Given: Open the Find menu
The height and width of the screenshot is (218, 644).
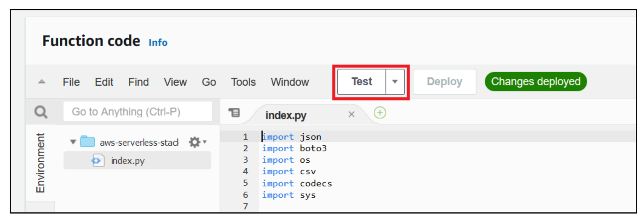Looking at the screenshot, I should click(x=138, y=82).
